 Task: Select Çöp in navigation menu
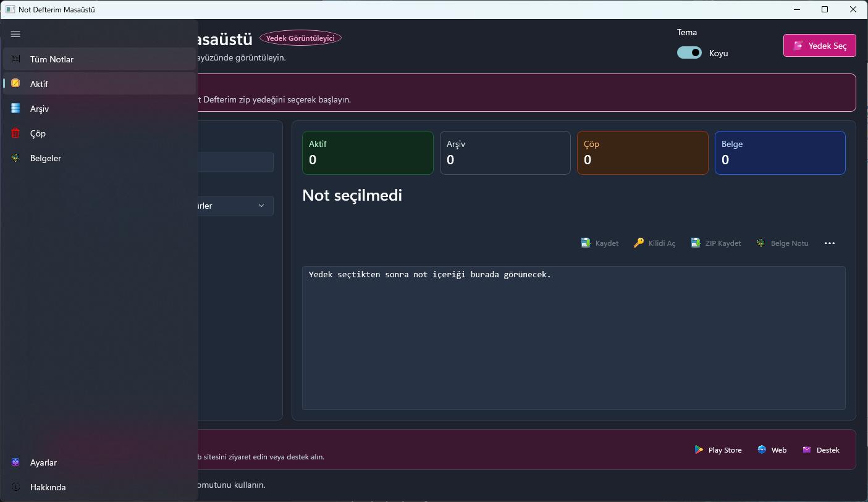[x=99, y=133]
